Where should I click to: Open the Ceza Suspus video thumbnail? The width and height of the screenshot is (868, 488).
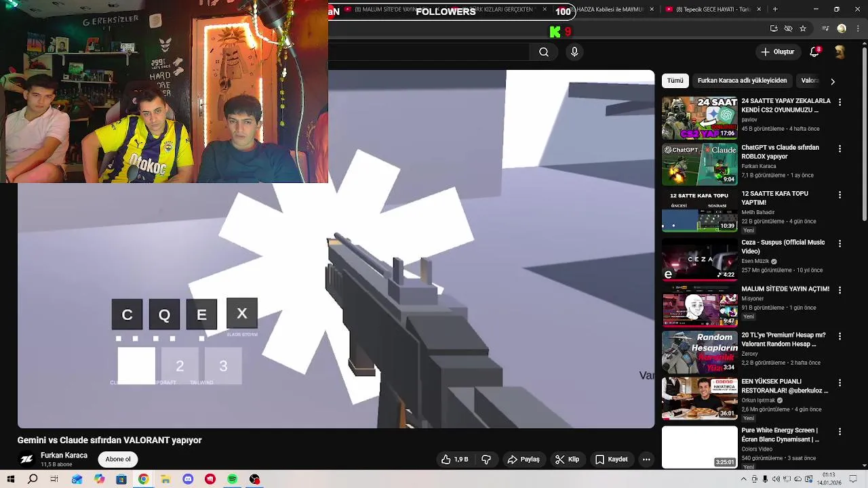(x=699, y=259)
